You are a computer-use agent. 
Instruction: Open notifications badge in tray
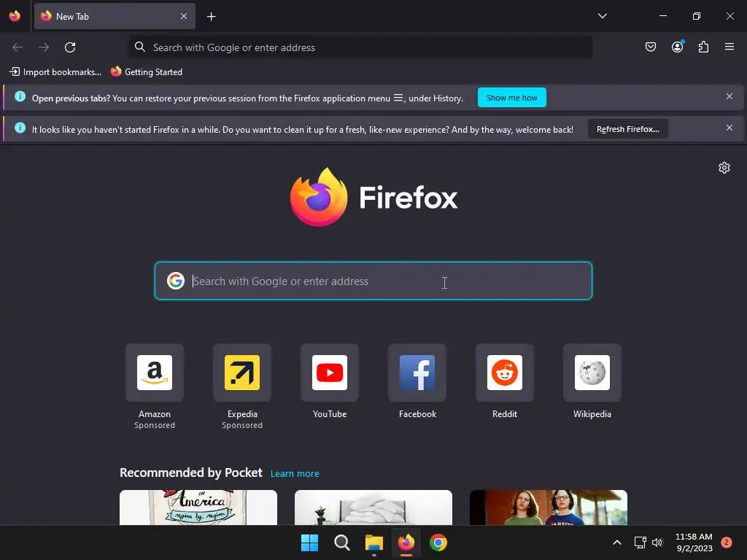tap(726, 542)
